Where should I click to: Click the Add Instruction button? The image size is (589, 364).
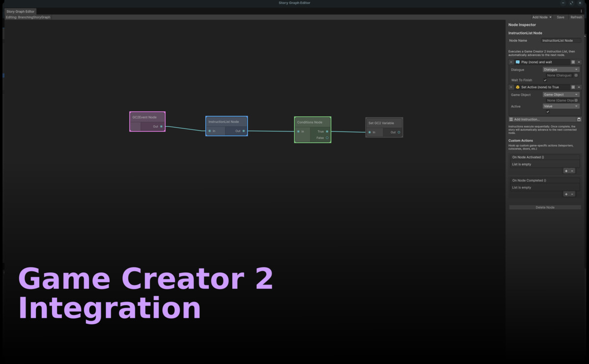(542, 119)
